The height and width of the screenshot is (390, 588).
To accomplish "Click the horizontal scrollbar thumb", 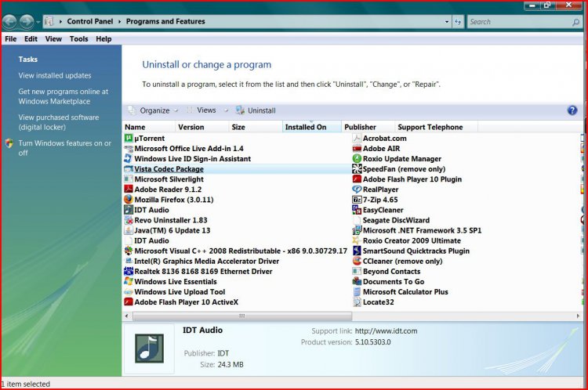I will click(x=242, y=316).
